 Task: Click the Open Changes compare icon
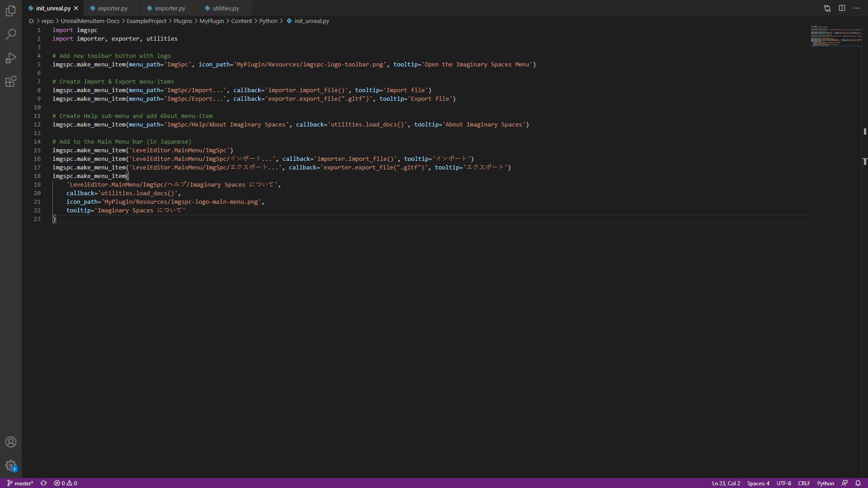pyautogui.click(x=827, y=8)
